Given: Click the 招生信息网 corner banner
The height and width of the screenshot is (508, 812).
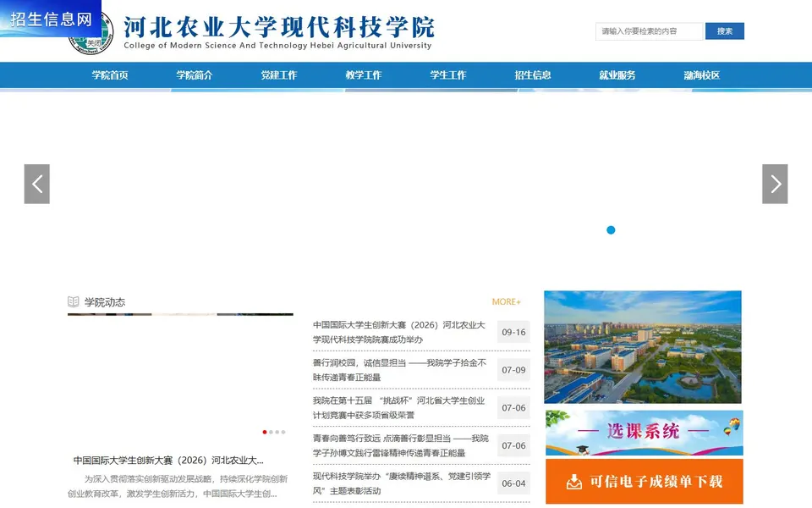Looking at the screenshot, I should coord(51,19).
